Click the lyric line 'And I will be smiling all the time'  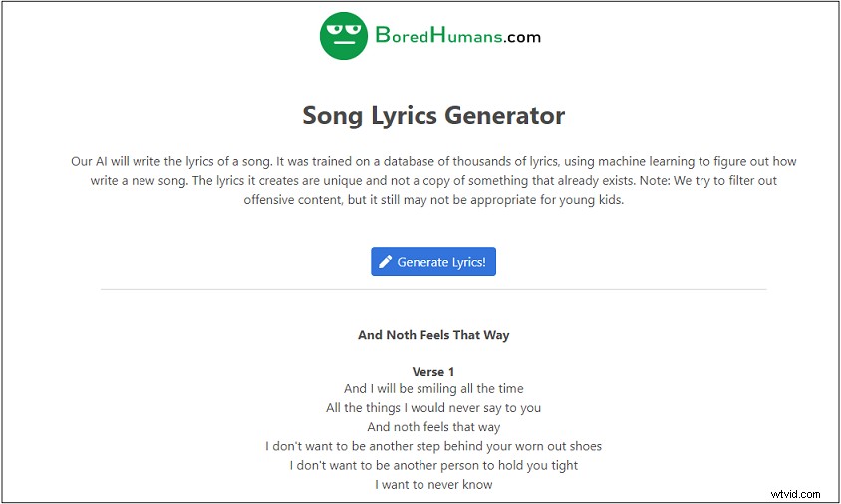pos(433,388)
